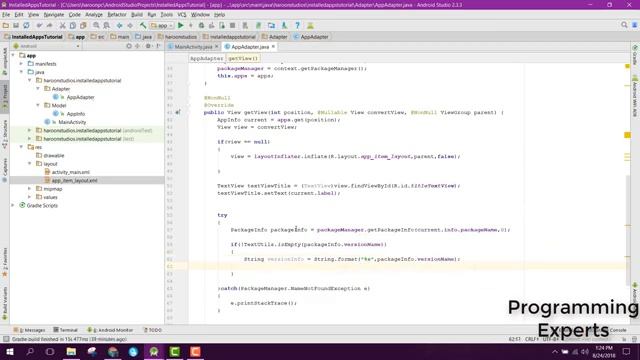Toggle the Terminal tool window button
Screen dimensions: 640x360
[65, 330]
